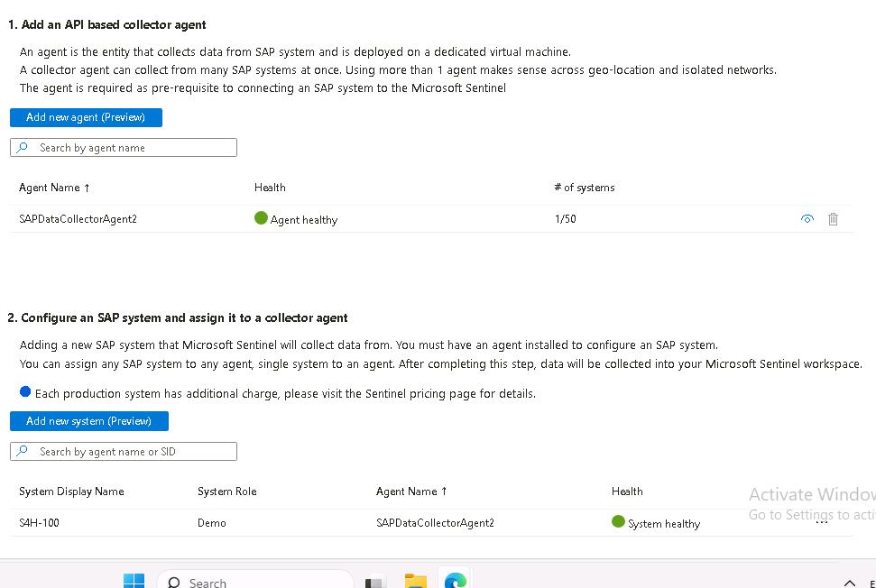Sort systems by the Agent Name column
The image size is (876, 588).
click(x=411, y=492)
